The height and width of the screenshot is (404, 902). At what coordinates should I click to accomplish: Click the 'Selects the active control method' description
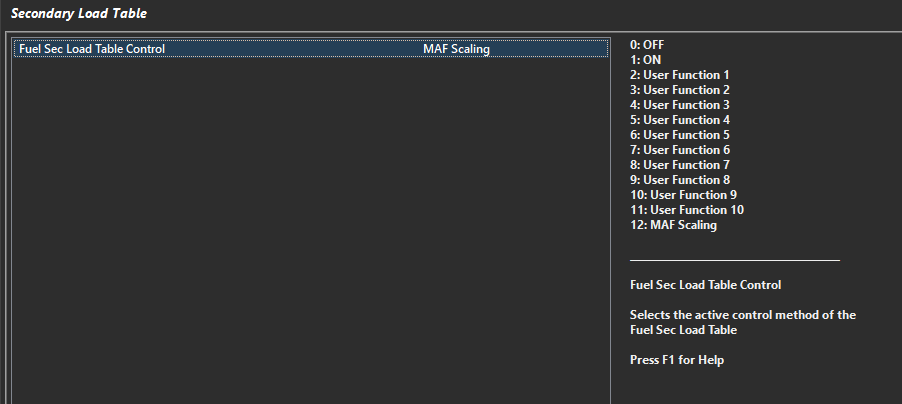tap(742, 322)
